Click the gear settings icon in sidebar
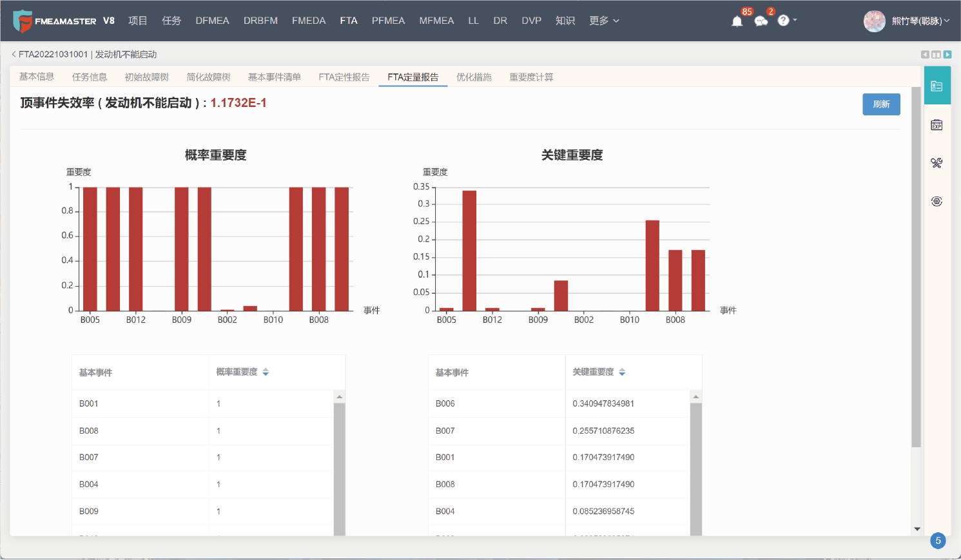The height and width of the screenshot is (560, 961). tap(937, 202)
